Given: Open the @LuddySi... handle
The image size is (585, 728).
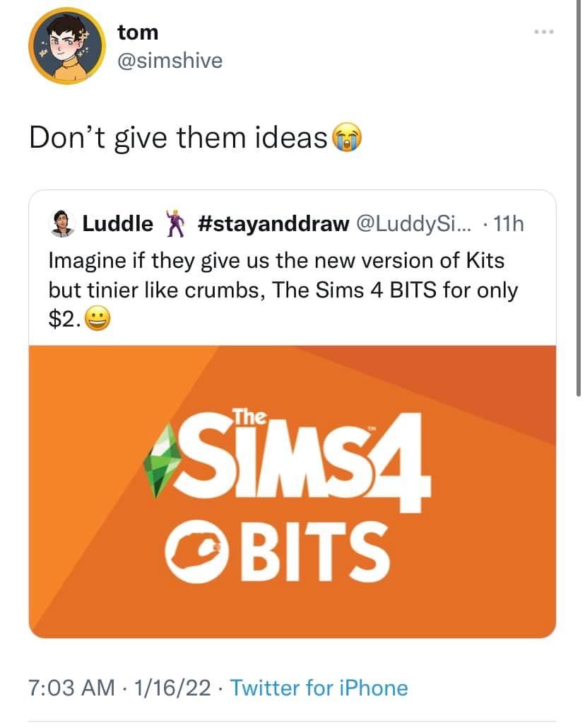Looking at the screenshot, I should (x=414, y=224).
